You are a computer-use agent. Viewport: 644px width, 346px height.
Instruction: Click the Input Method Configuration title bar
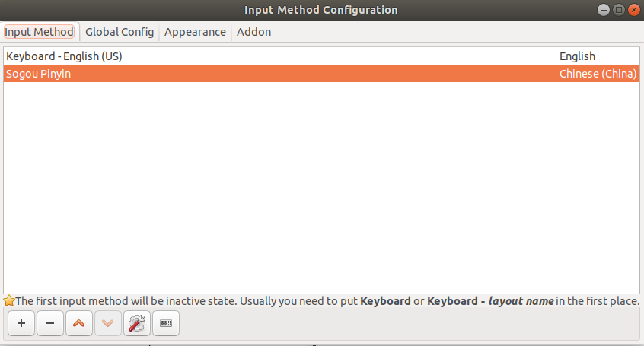[320, 10]
